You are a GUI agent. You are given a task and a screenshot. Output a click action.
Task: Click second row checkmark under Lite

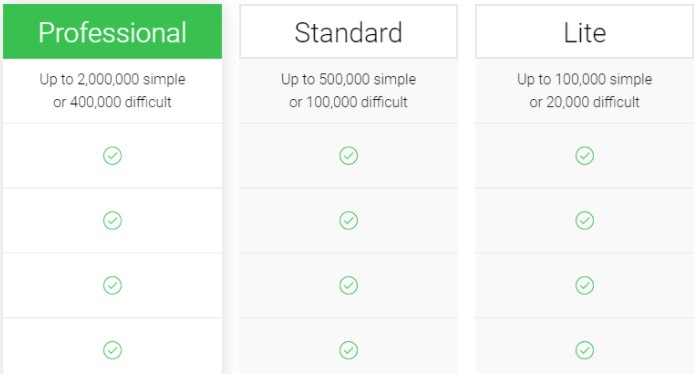coord(584,220)
